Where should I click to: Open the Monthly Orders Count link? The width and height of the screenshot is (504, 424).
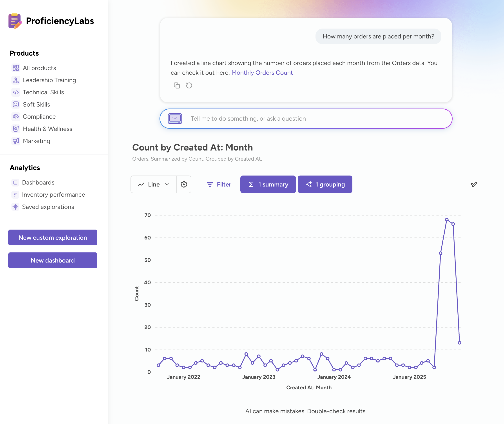click(x=262, y=72)
